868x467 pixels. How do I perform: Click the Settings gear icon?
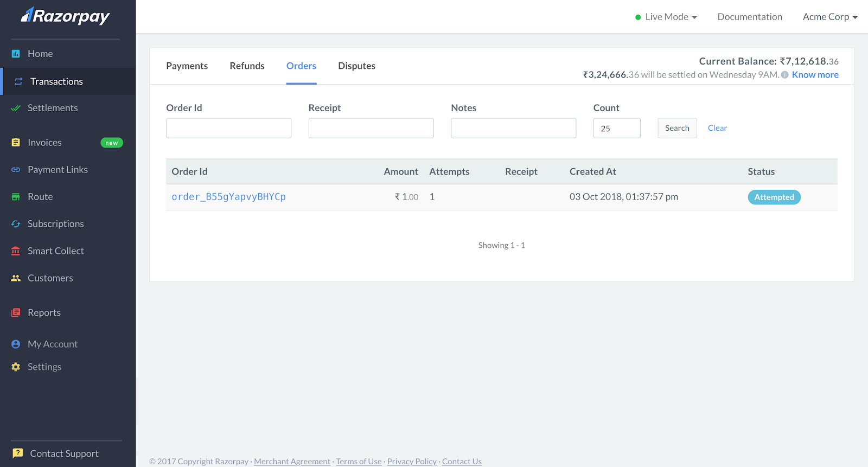16,367
